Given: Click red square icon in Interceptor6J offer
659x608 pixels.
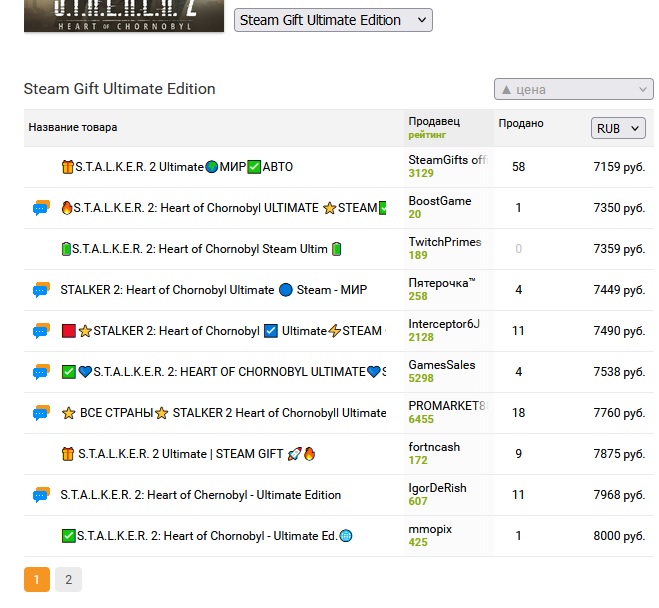Looking at the screenshot, I should [69, 331].
